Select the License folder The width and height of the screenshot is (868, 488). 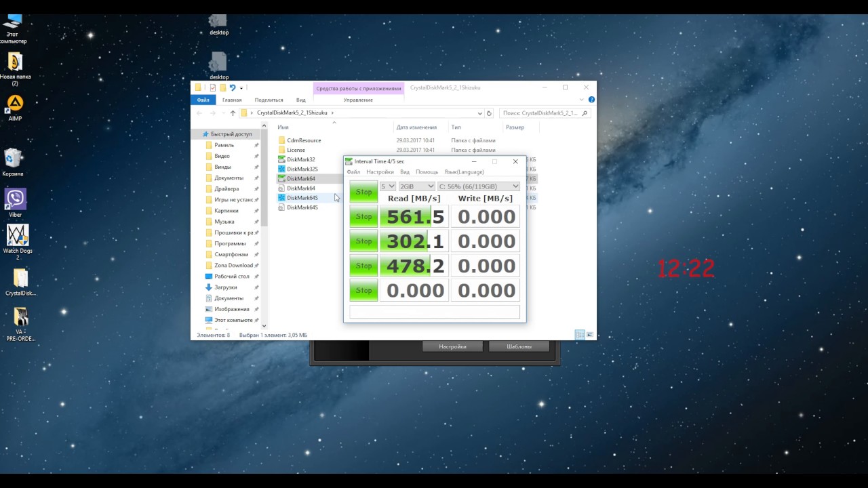click(x=292, y=150)
